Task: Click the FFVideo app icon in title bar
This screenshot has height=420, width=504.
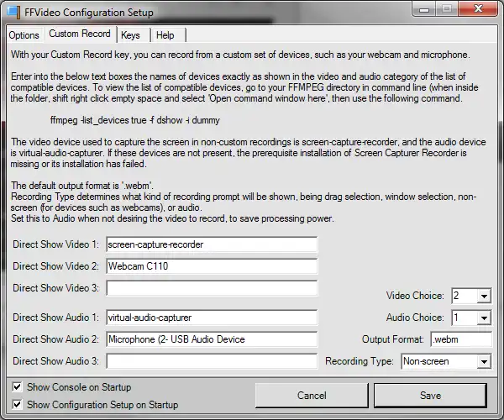Action: 13,13
